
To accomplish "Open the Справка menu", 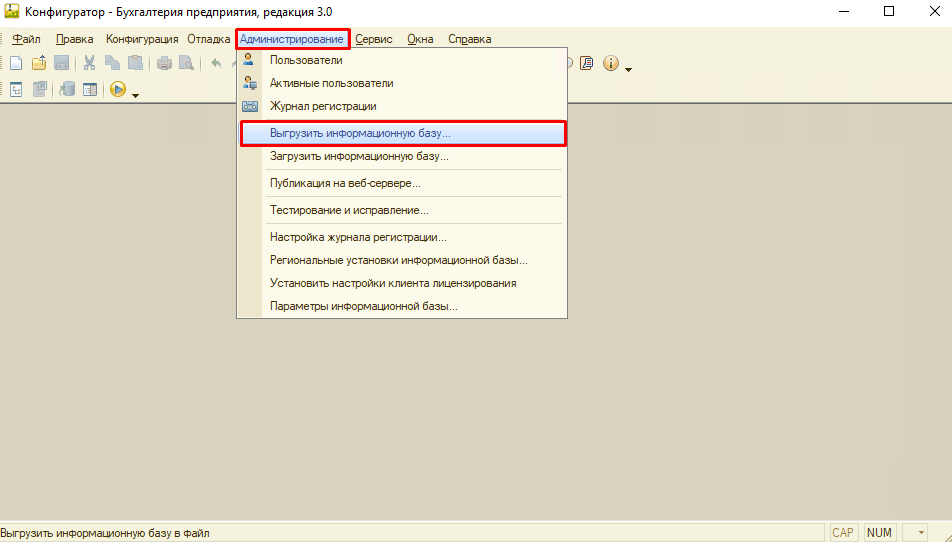I will (470, 39).
